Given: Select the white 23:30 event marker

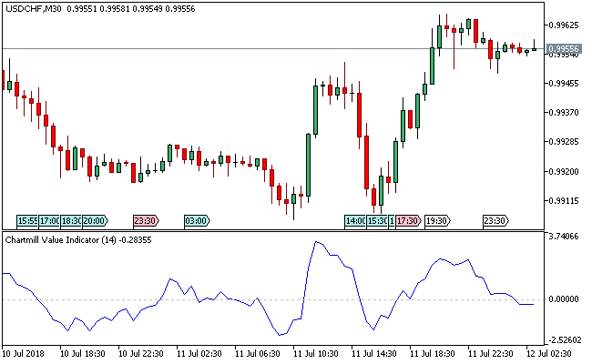Looking at the screenshot, I should pyautogui.click(x=495, y=220).
